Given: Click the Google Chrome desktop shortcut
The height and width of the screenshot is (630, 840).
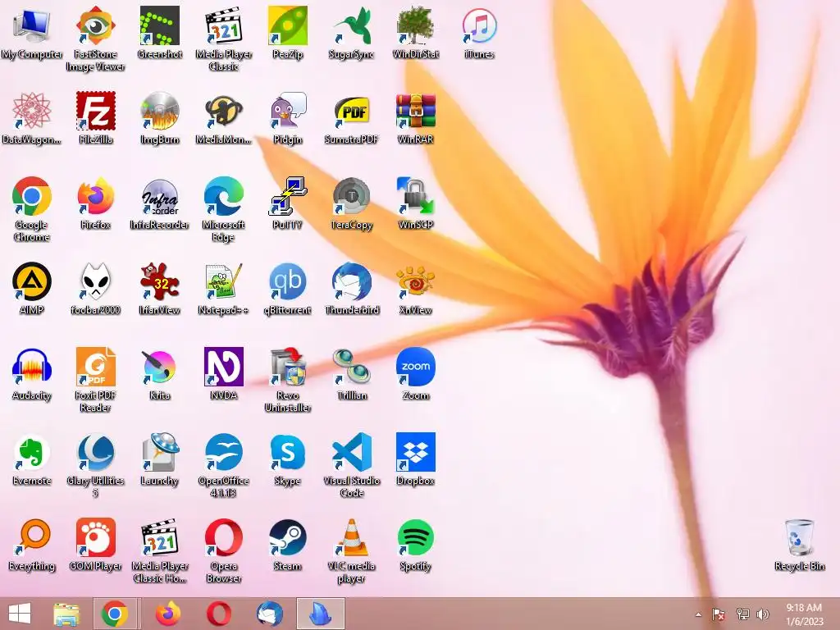Looking at the screenshot, I should pyautogui.click(x=32, y=196).
